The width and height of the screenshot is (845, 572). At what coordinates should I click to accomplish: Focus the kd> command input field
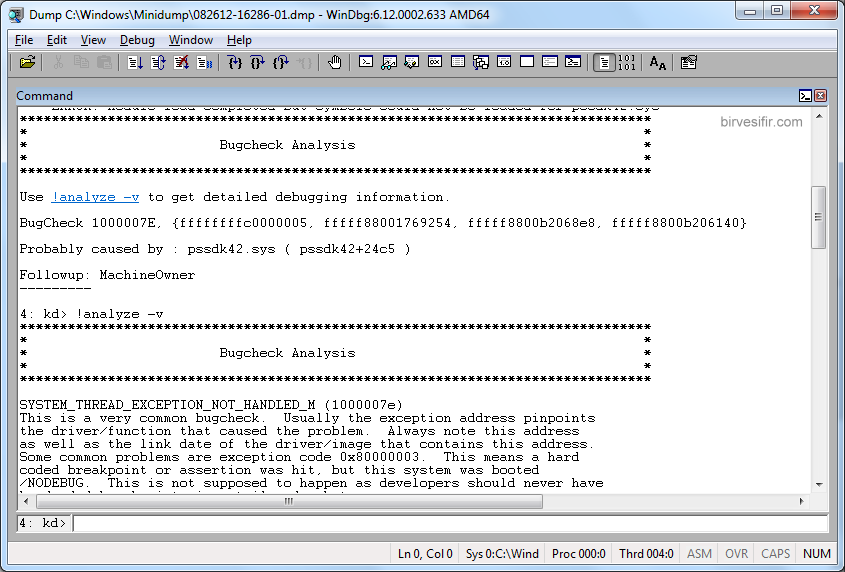(450, 523)
